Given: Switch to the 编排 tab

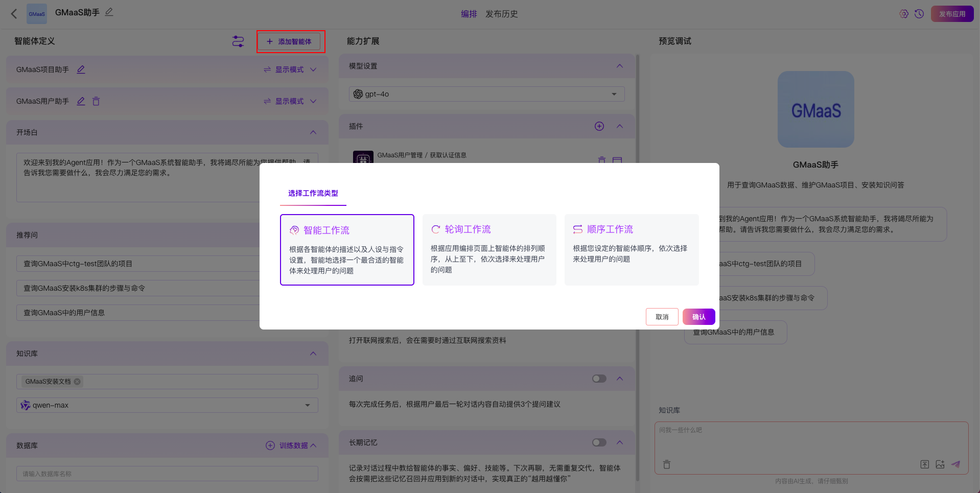Looking at the screenshot, I should coord(469,14).
